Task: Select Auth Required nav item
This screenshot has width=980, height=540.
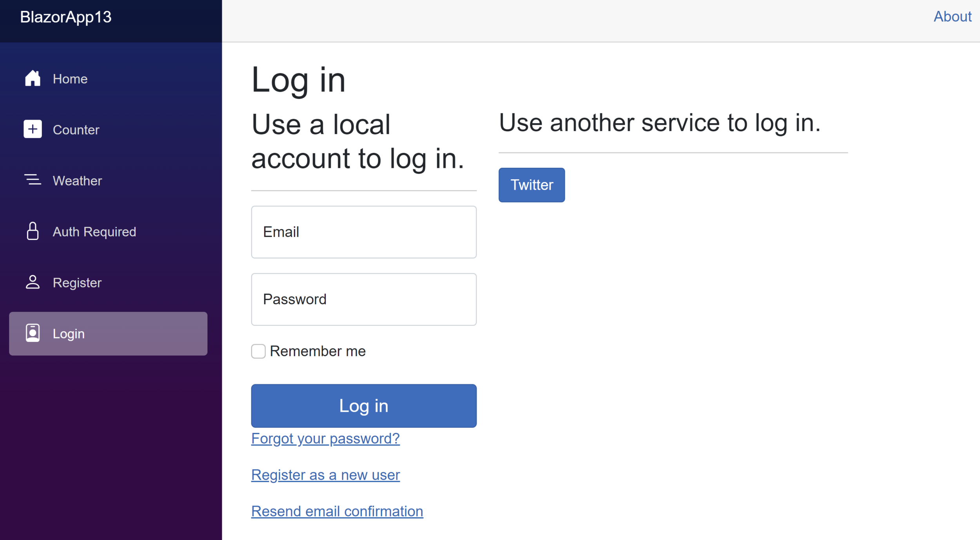Action: 94,232
